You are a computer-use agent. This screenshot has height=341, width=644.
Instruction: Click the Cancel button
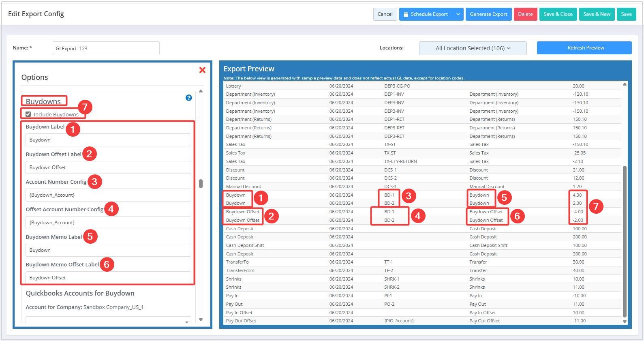385,14
